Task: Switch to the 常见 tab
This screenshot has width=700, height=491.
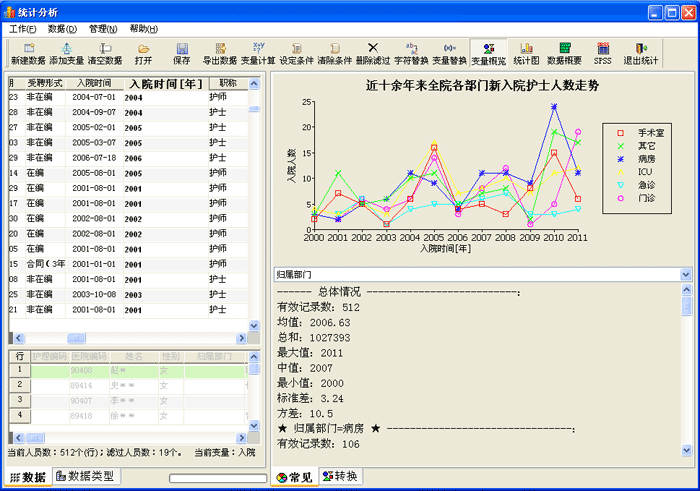Action: coord(295,477)
